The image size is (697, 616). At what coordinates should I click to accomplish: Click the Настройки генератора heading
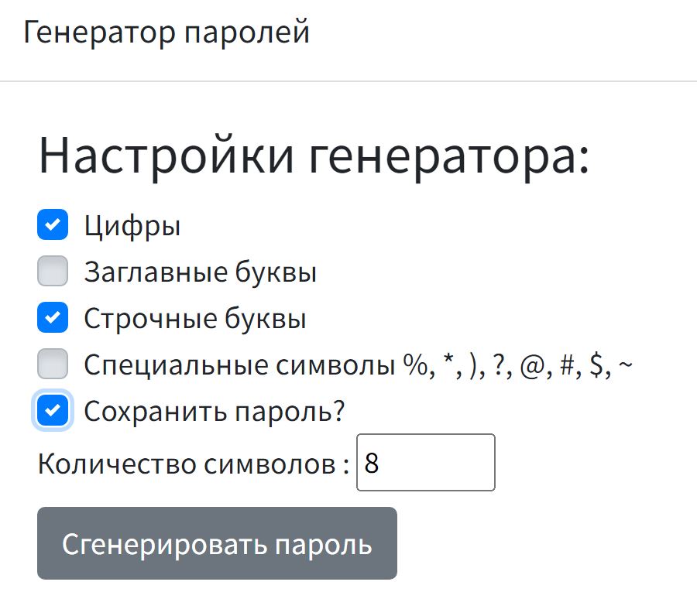314,156
